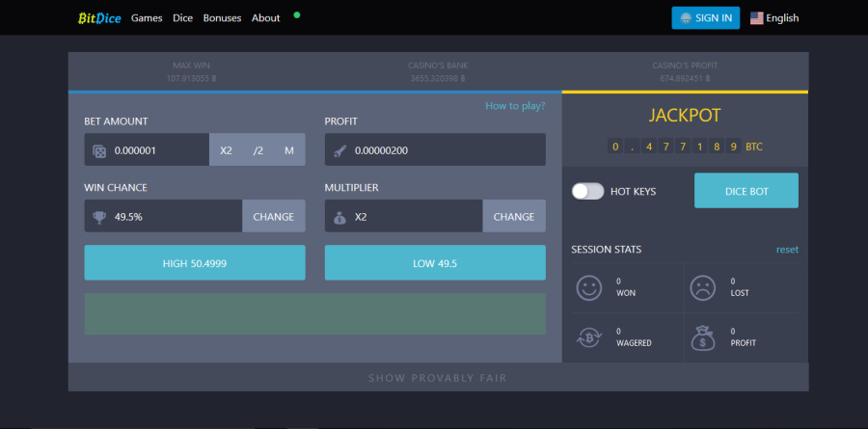This screenshot has width=868, height=429.
Task: Click the Profit value field
Action: click(x=435, y=150)
